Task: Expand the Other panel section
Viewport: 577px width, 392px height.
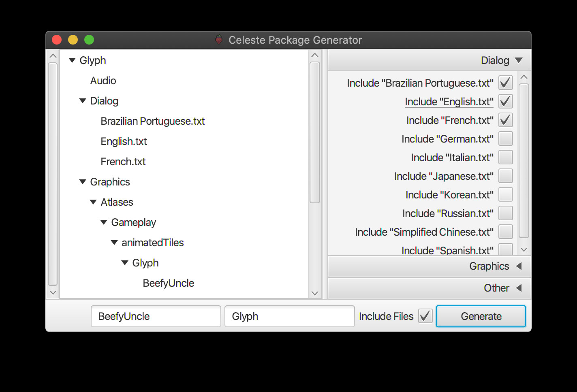Action: pyautogui.click(x=519, y=288)
